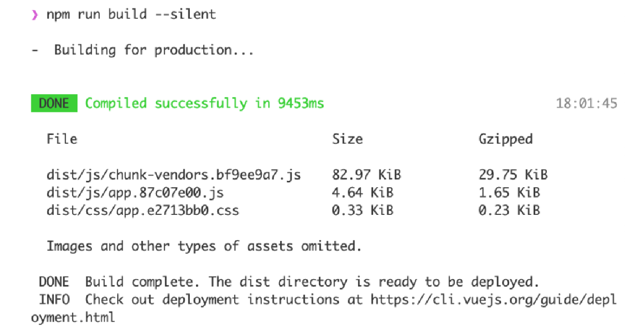Click the Compiled successfully message
This screenshot has height=331, width=644.
204,104
